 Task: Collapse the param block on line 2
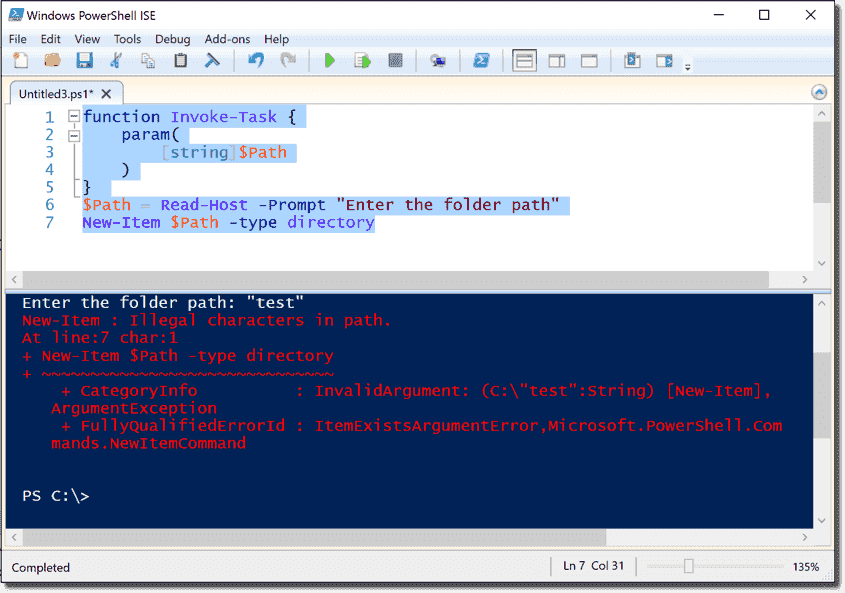tap(74, 135)
